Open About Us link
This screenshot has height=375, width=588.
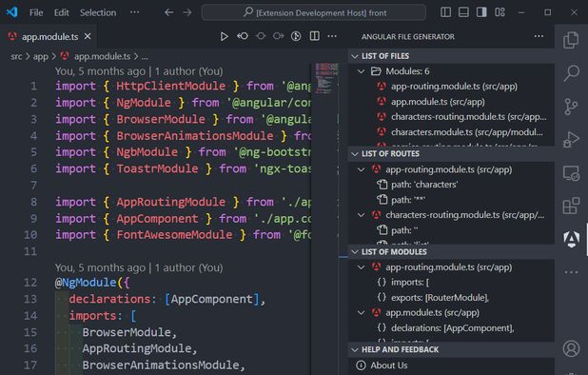[x=389, y=365]
